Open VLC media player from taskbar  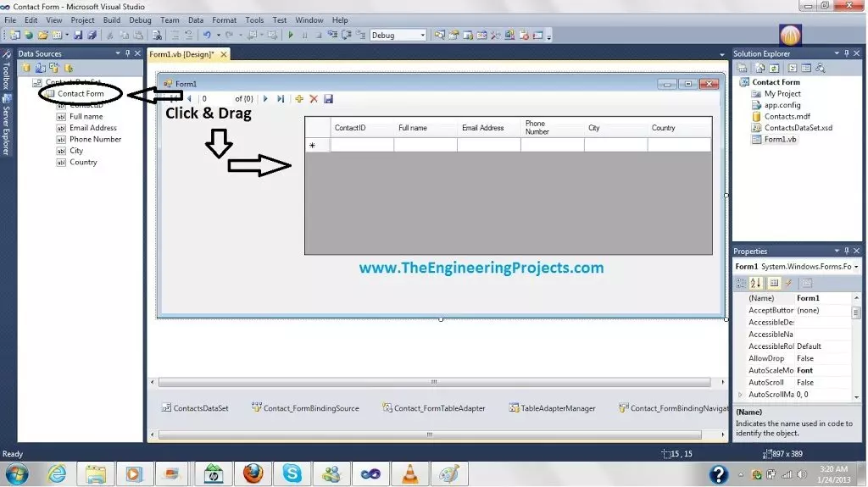[x=409, y=473]
